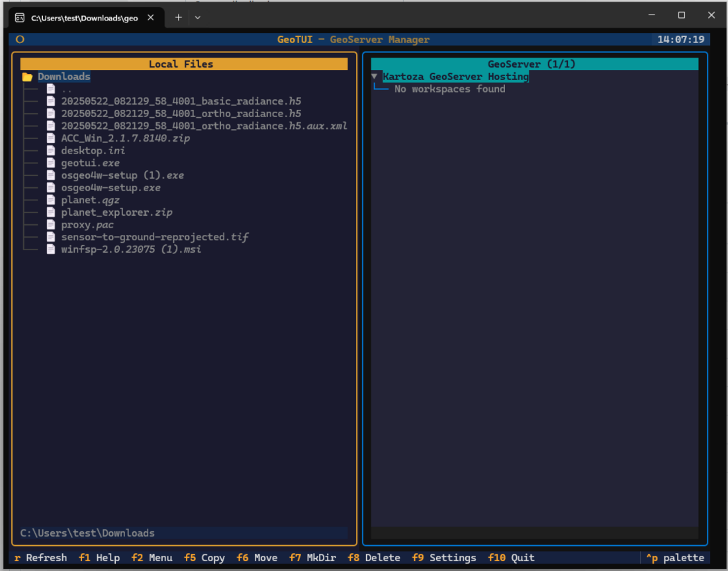Click file icon beside sensor-to-ground-reprojected.tif

pyautogui.click(x=51, y=238)
